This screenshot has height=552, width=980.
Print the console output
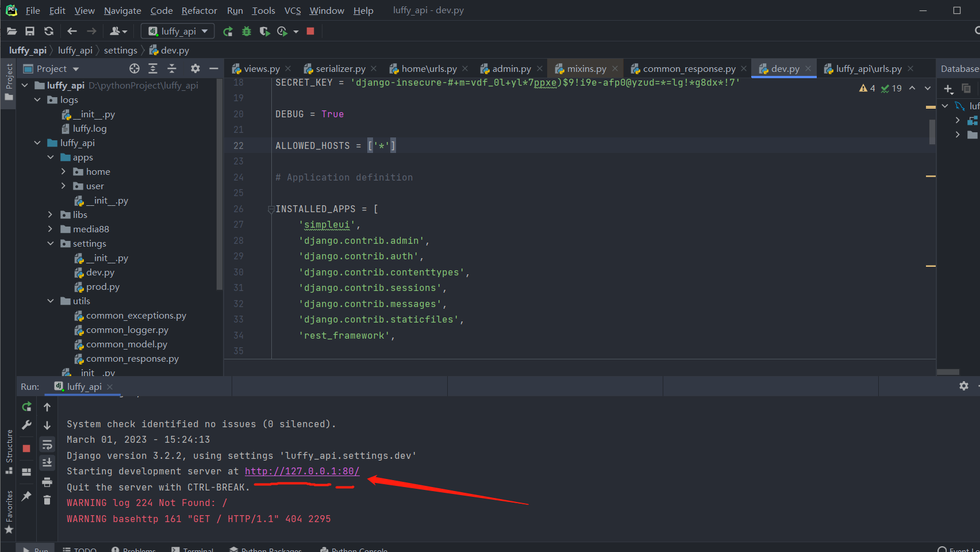47,482
